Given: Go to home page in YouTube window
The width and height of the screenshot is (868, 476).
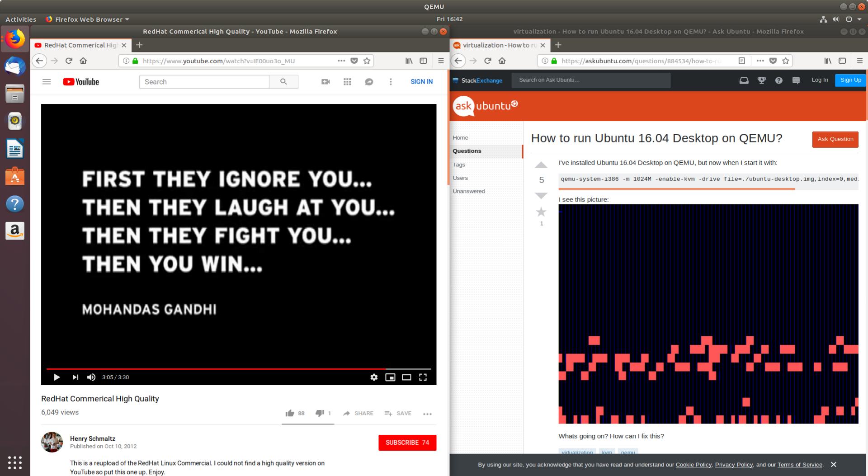Looking at the screenshot, I should click(83, 61).
